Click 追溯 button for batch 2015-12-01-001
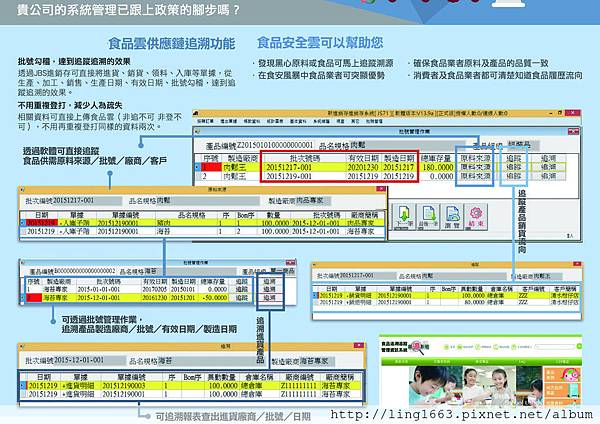The height and width of the screenshot is (424, 600). click(x=269, y=298)
